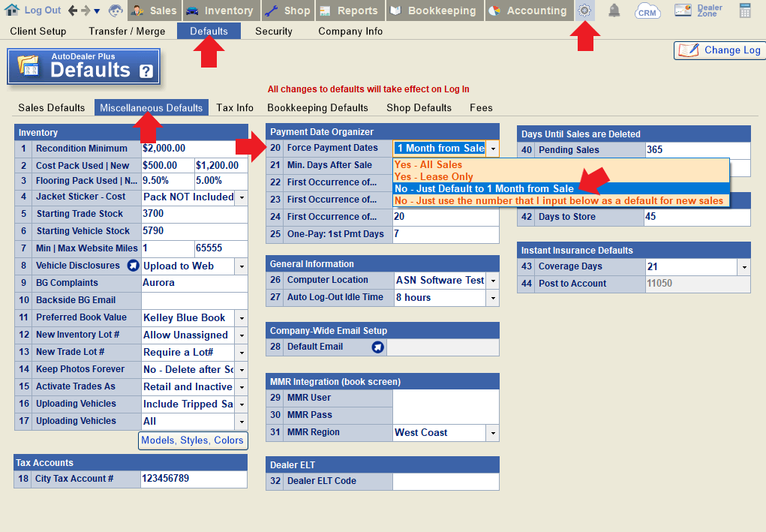Go back with the left arrow icon
The height and width of the screenshot is (532, 766).
73,11
